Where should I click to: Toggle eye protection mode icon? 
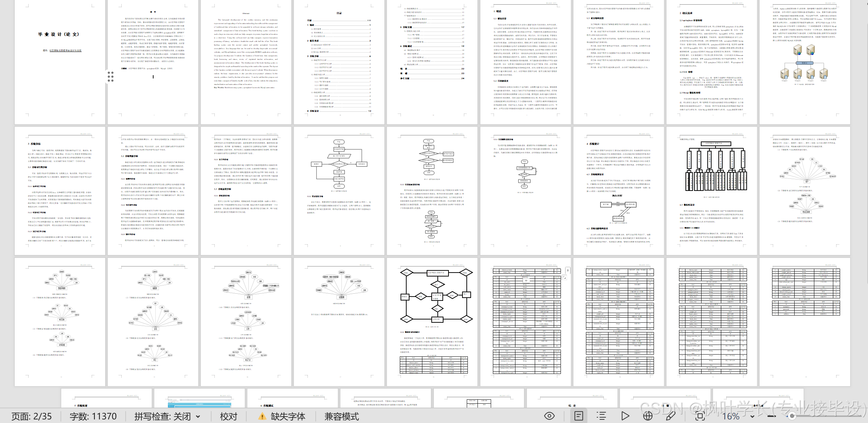click(x=549, y=416)
